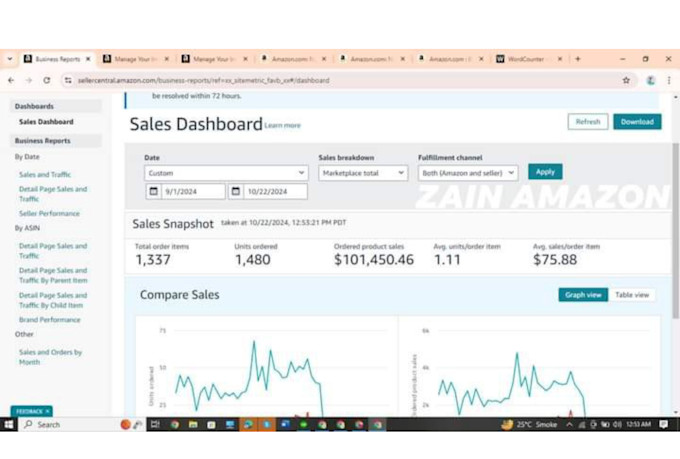Click Avg. units/order item value 1.11

447,260
